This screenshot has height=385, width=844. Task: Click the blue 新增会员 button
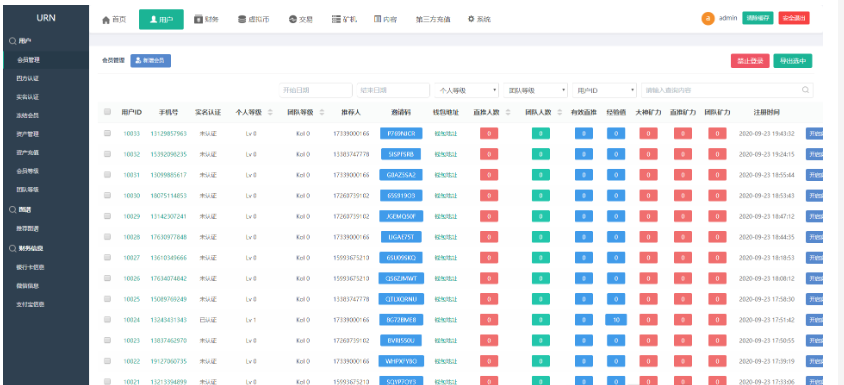[151, 61]
